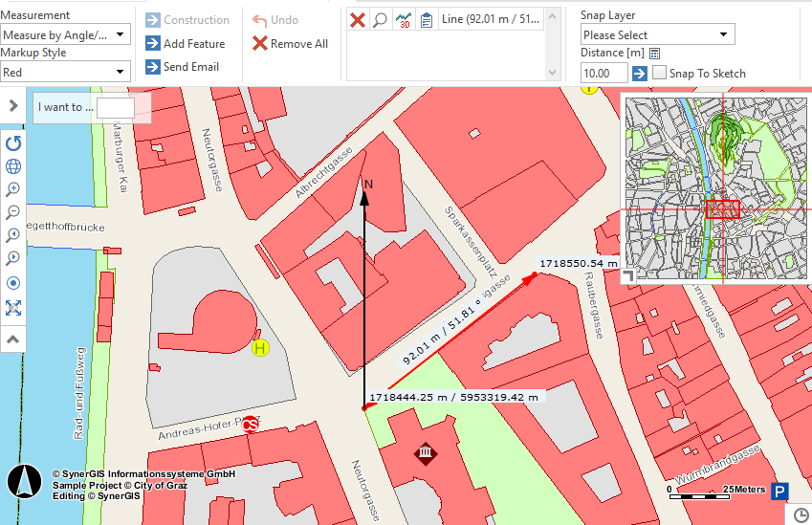Click the refresh map arrow icon
The height and width of the screenshot is (525, 812).
(13, 143)
